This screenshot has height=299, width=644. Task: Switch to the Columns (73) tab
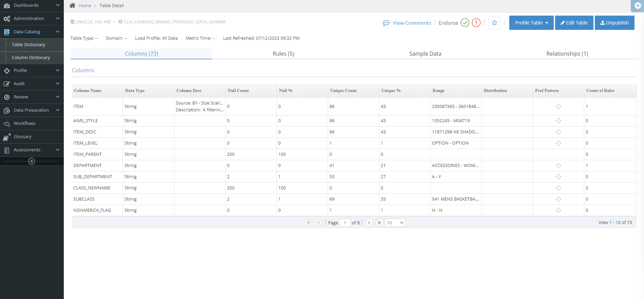click(x=141, y=54)
